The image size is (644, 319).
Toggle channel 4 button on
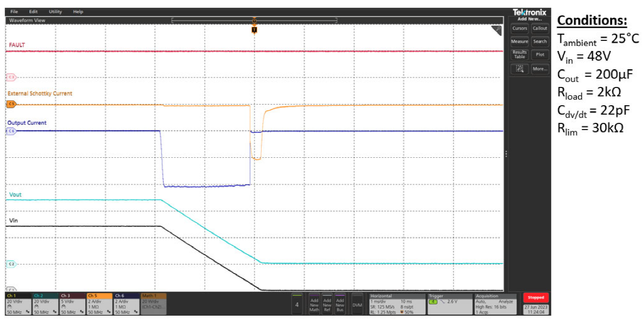pos(297,305)
